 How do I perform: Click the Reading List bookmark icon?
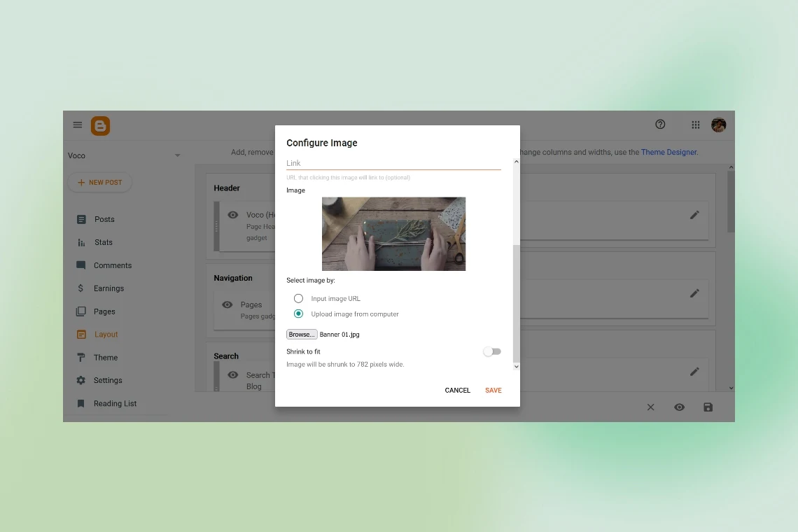click(x=80, y=404)
